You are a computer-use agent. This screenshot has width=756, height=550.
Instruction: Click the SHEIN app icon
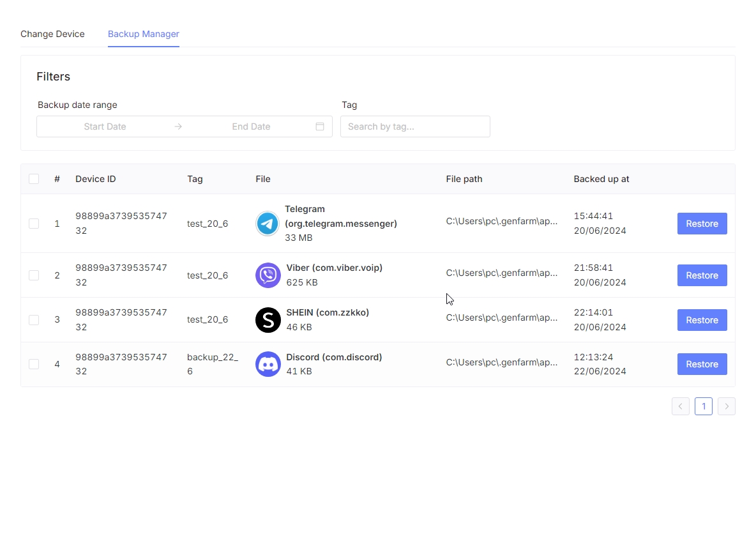click(x=268, y=320)
